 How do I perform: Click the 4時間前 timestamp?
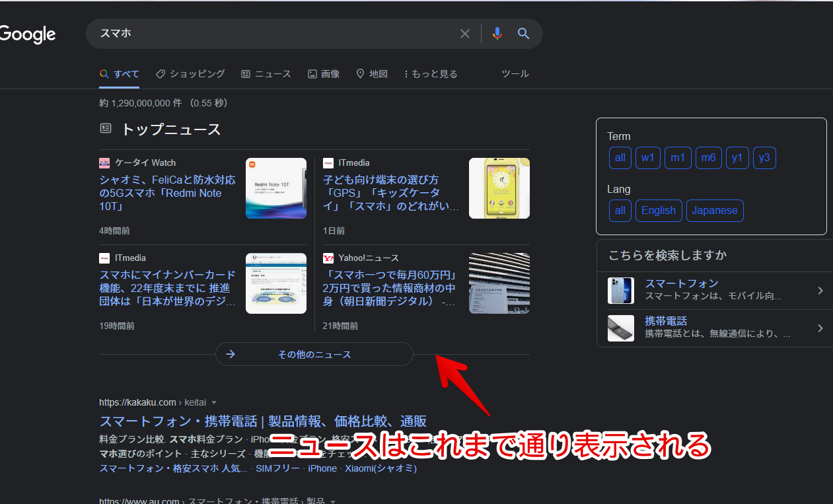[x=114, y=231]
